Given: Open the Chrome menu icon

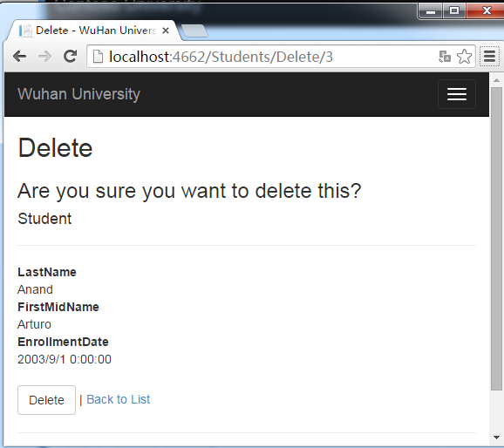Looking at the screenshot, I should pos(489,57).
